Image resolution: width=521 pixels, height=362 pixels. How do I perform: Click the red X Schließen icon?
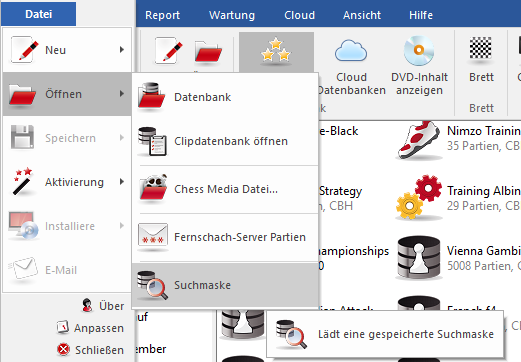tap(63, 350)
